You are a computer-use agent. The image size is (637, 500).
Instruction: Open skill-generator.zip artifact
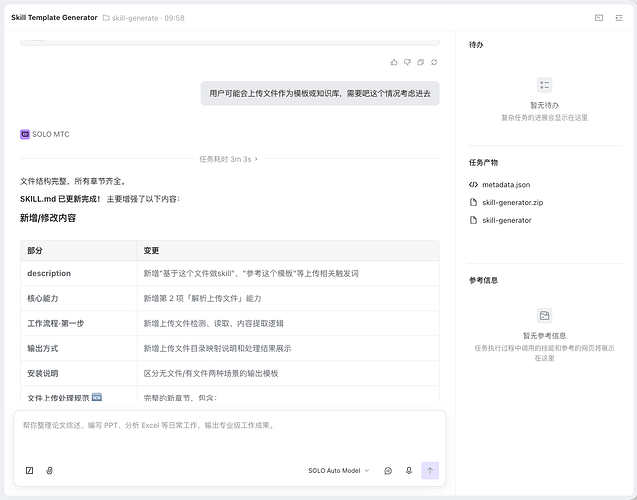pyautogui.click(x=512, y=202)
